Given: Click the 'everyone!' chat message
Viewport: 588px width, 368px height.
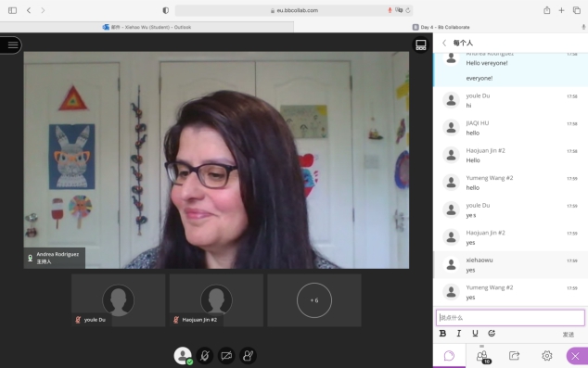Looking at the screenshot, I should [x=479, y=78].
